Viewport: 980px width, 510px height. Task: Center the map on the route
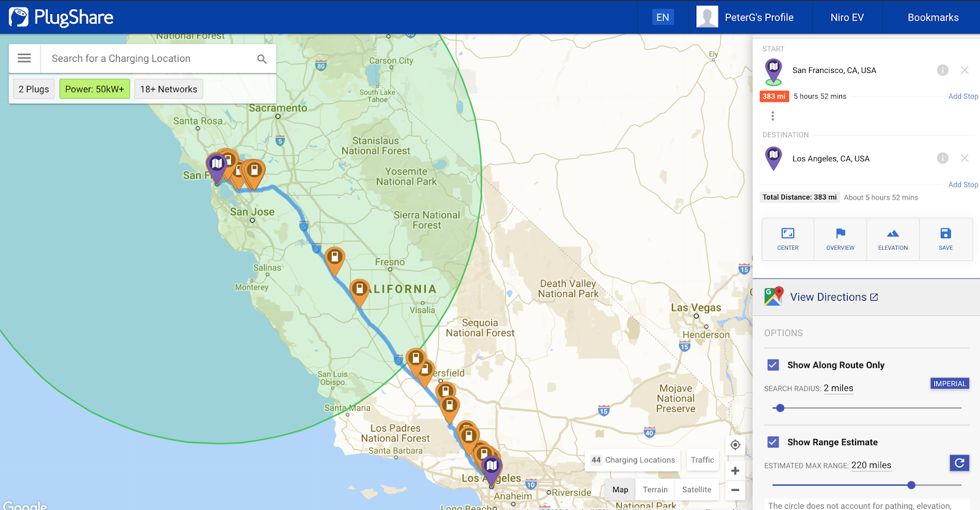788,239
